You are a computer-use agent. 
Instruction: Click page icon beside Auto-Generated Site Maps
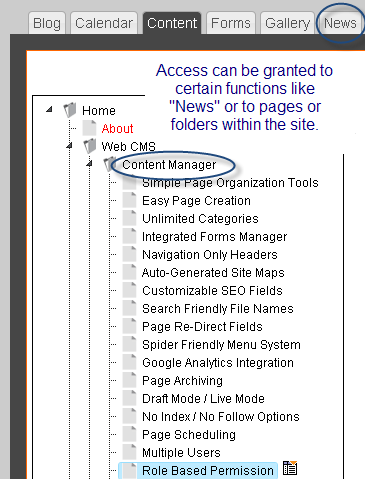click(129, 272)
